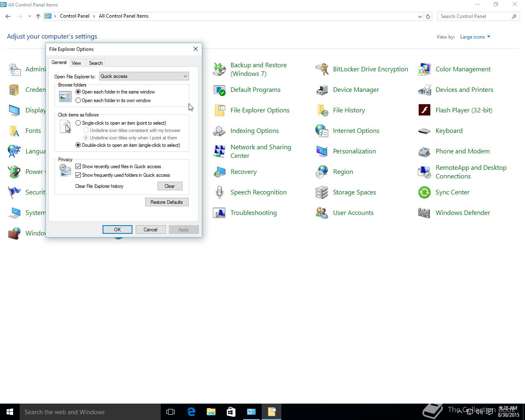Click the Back navigation arrow
The image size is (525, 420).
tap(8, 16)
